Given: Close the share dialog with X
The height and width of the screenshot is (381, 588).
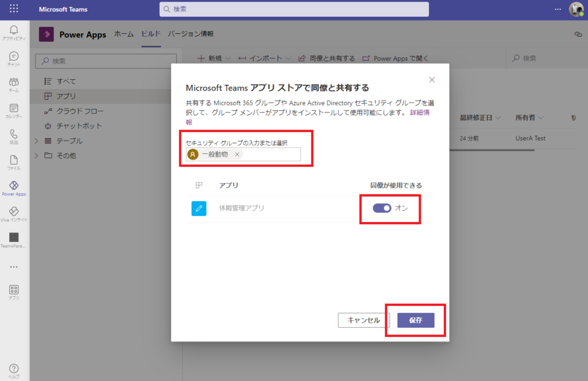Looking at the screenshot, I should coord(432,80).
